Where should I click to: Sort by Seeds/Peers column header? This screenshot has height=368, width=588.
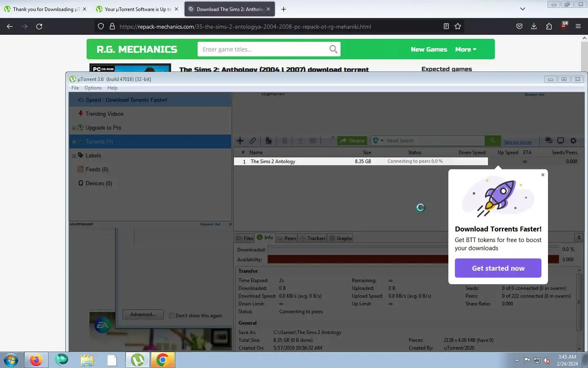(x=564, y=153)
